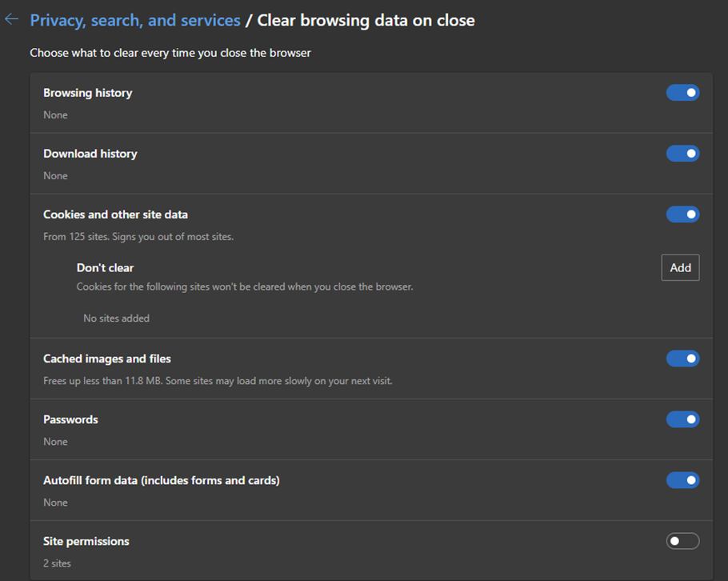The width and height of the screenshot is (728, 581).
Task: Toggle Cookies and other site data switch
Action: pos(682,214)
